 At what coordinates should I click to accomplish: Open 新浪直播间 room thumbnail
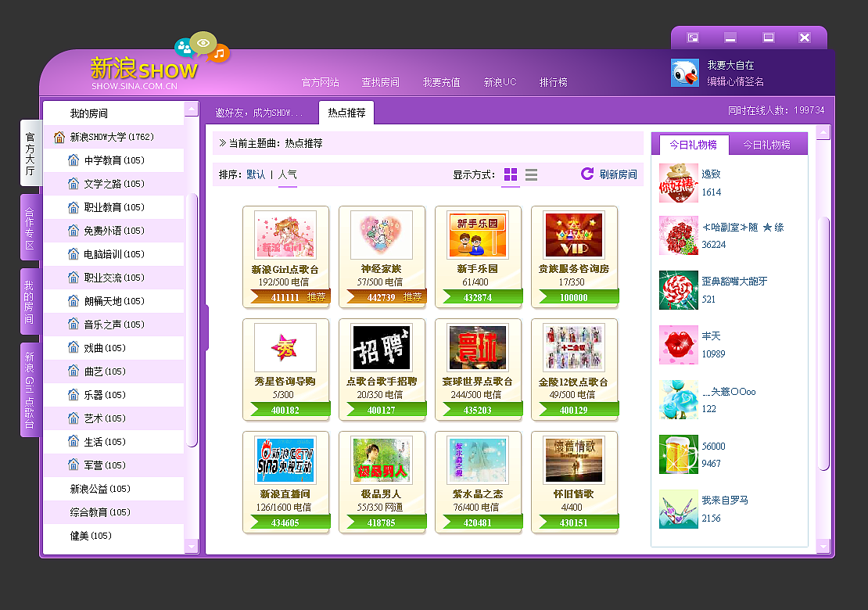tap(285, 460)
